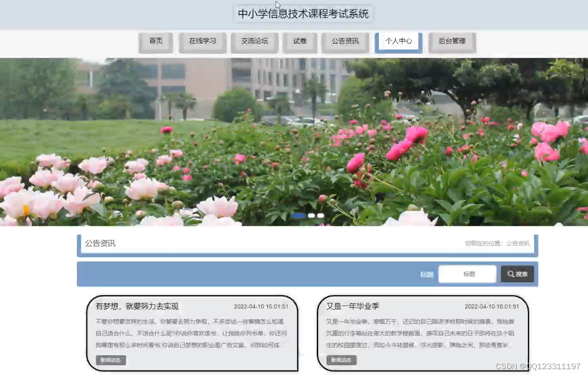588x375 pixels.
Task: Open the 交流论坛 forum tab
Action: [x=254, y=42]
